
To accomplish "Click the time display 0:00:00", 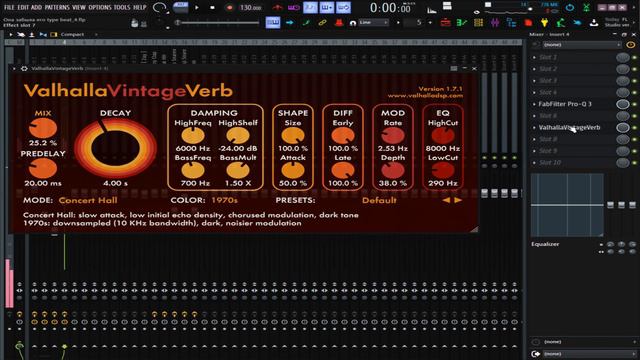I will coord(390,8).
